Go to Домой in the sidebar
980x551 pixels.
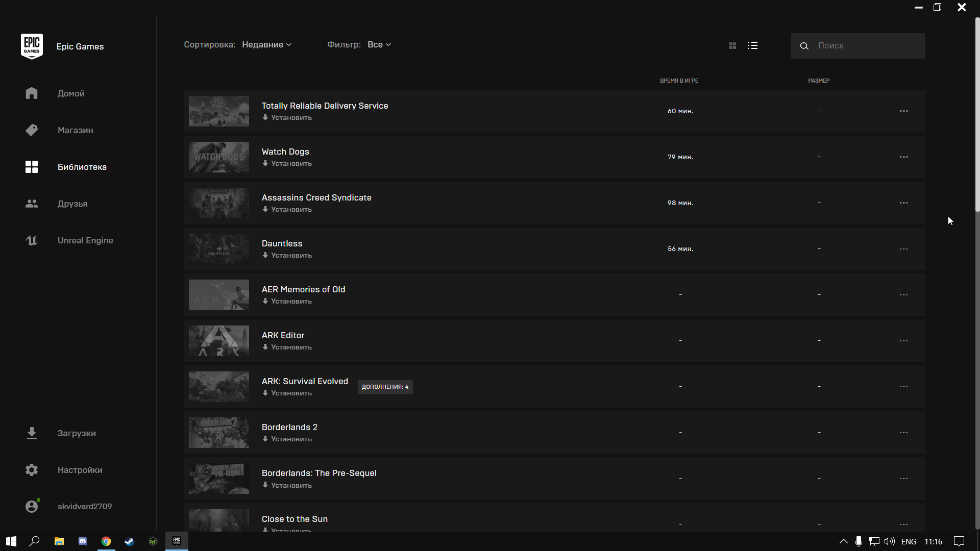pos(71,94)
